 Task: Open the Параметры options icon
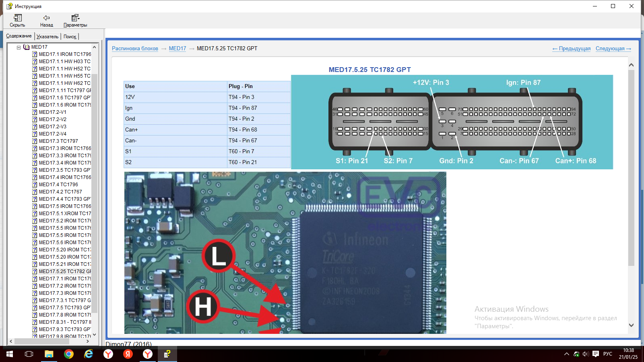coord(75,18)
